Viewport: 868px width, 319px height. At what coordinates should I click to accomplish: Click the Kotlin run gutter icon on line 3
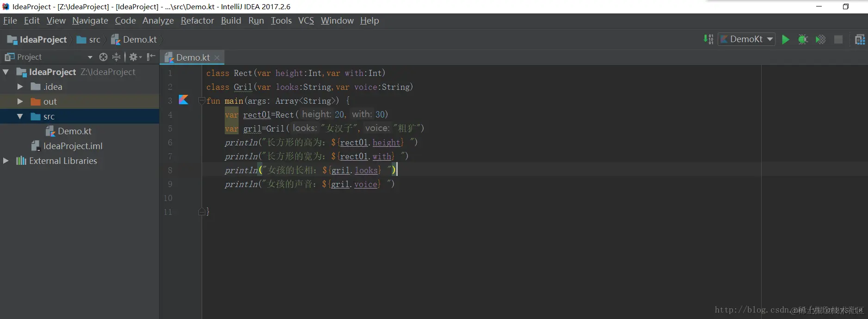184,100
